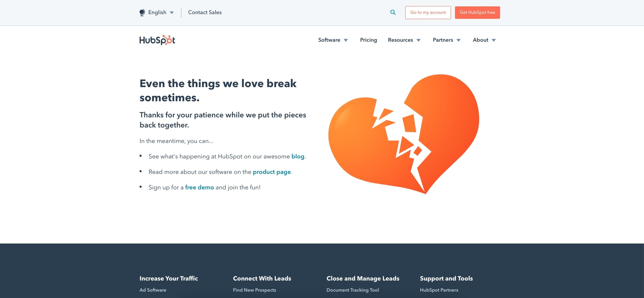Click the globe language icon

(x=142, y=13)
